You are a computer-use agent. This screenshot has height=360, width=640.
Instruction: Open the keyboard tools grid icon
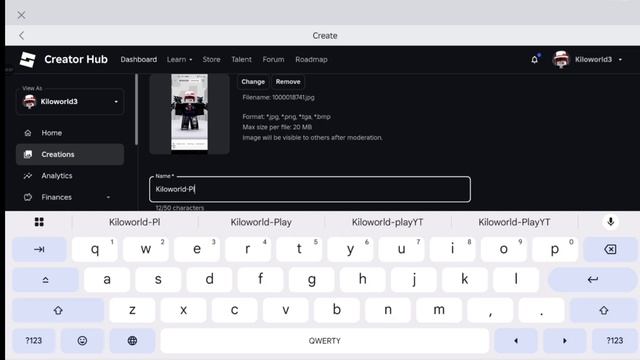point(39,222)
